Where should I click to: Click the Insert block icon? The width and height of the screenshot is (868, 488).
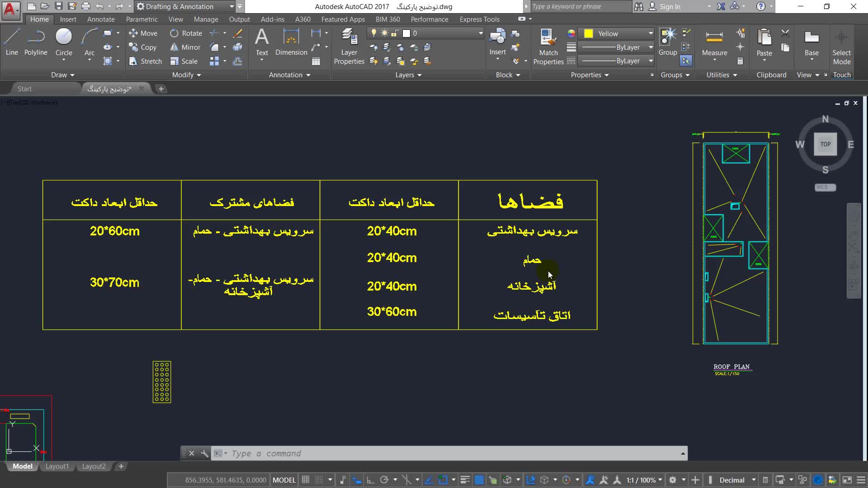497,42
